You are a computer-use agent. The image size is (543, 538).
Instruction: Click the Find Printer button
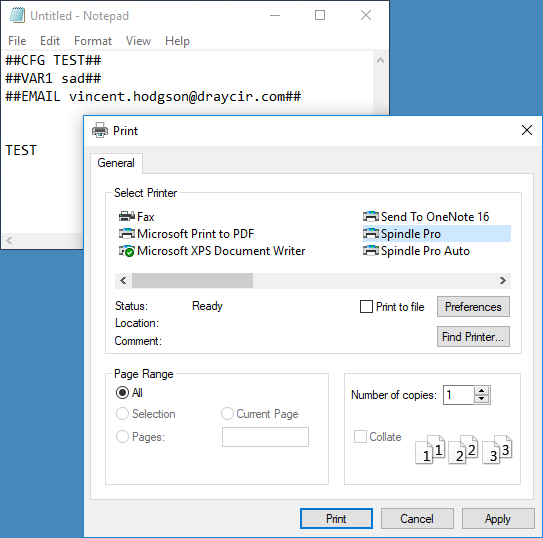pyautogui.click(x=473, y=337)
